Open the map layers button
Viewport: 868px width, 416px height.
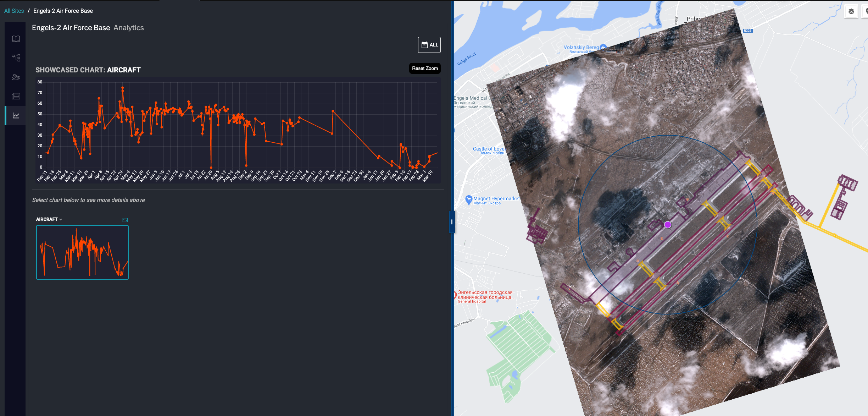(x=851, y=11)
